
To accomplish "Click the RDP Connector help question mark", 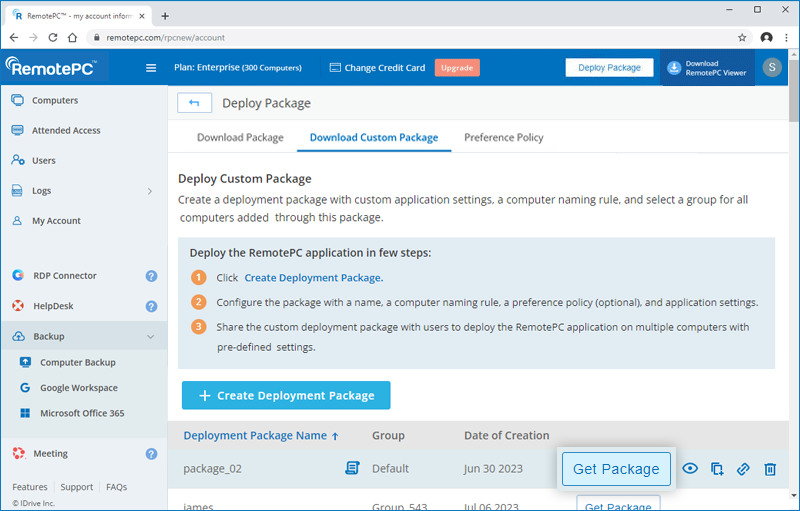I will pyautogui.click(x=151, y=276).
